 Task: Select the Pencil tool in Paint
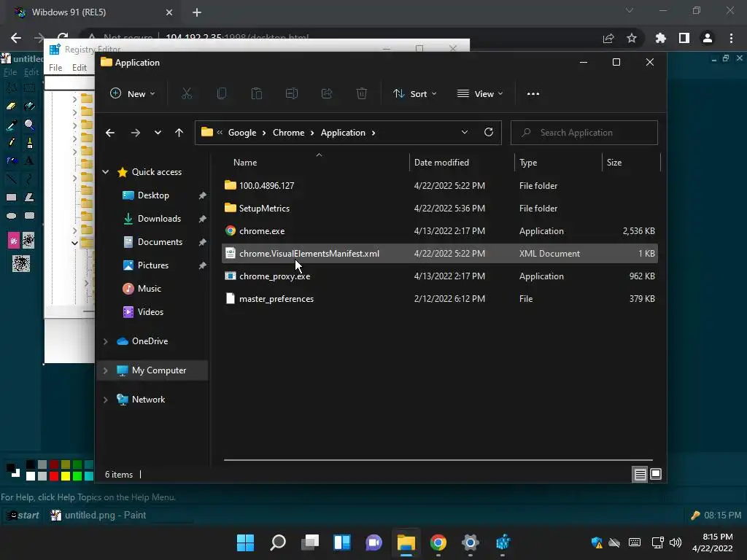point(12,142)
